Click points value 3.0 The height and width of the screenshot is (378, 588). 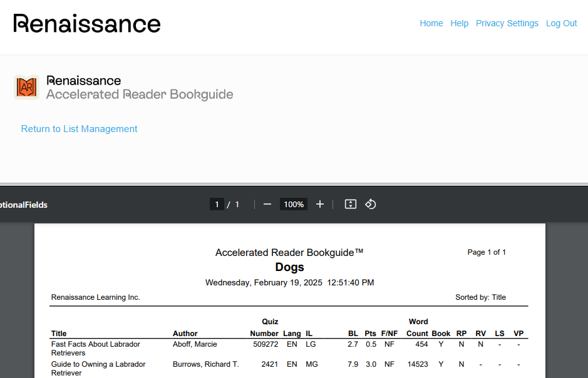click(x=371, y=364)
